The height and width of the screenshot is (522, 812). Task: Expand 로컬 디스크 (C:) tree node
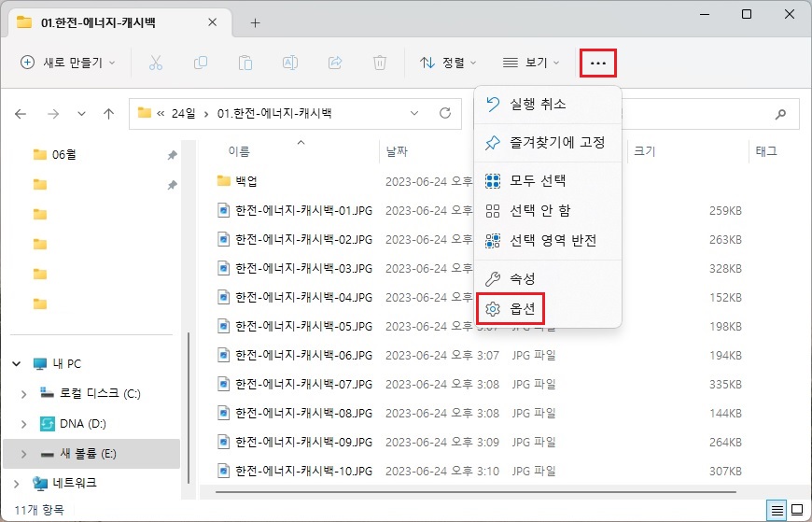tap(23, 394)
